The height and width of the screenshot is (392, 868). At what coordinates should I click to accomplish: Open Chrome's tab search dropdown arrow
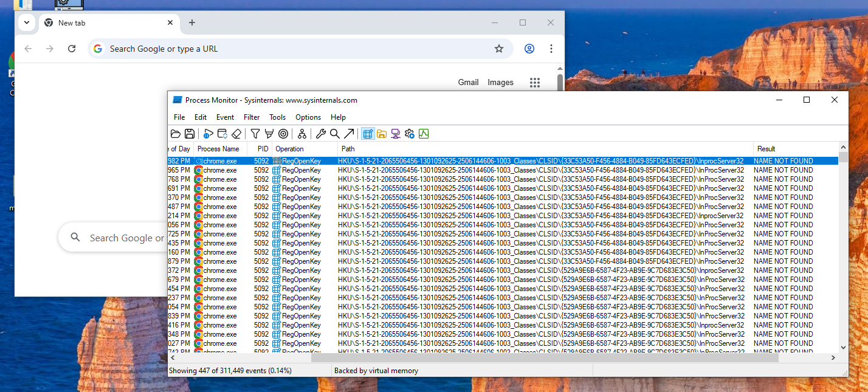[x=26, y=22]
